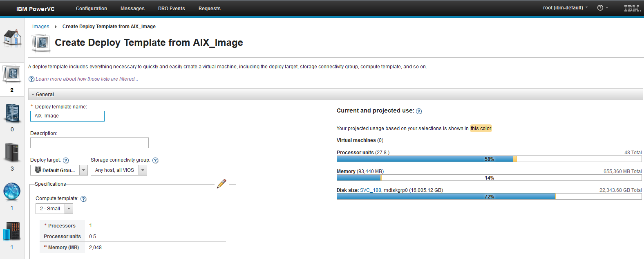
Task: Click the deploy template page header icon
Action: pos(41,43)
